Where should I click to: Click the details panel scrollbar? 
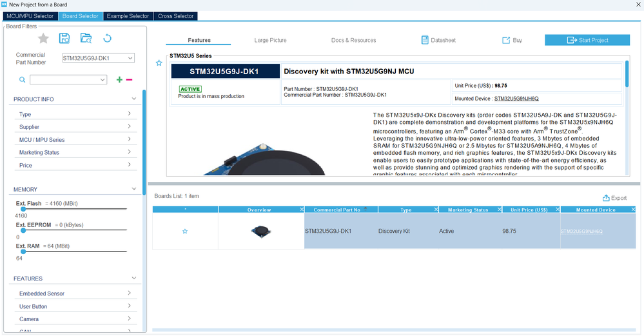click(x=627, y=74)
